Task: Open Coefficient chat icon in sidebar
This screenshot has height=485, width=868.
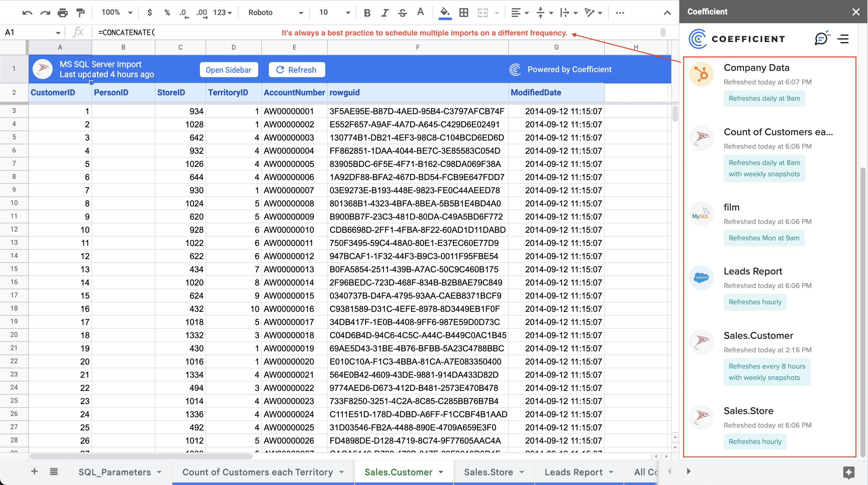Action: coord(822,39)
